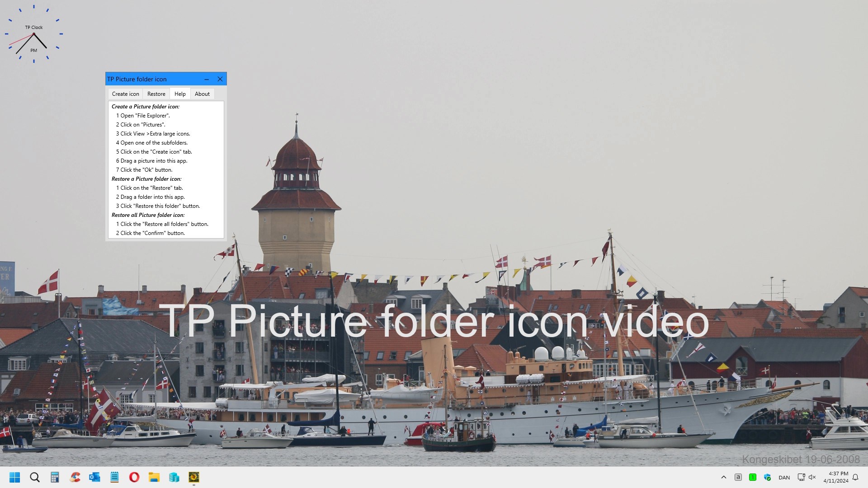Click the sunflower TP Picture folder icon app

click(194, 477)
